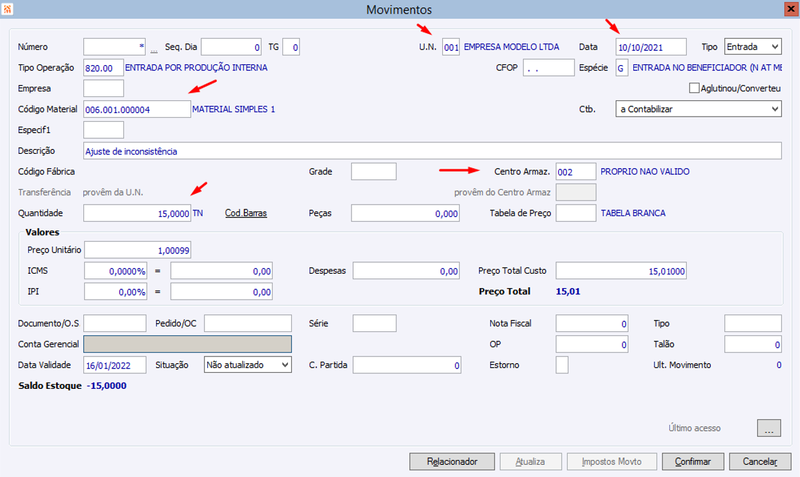
Task: Click the IPI value field
Action: point(221,292)
